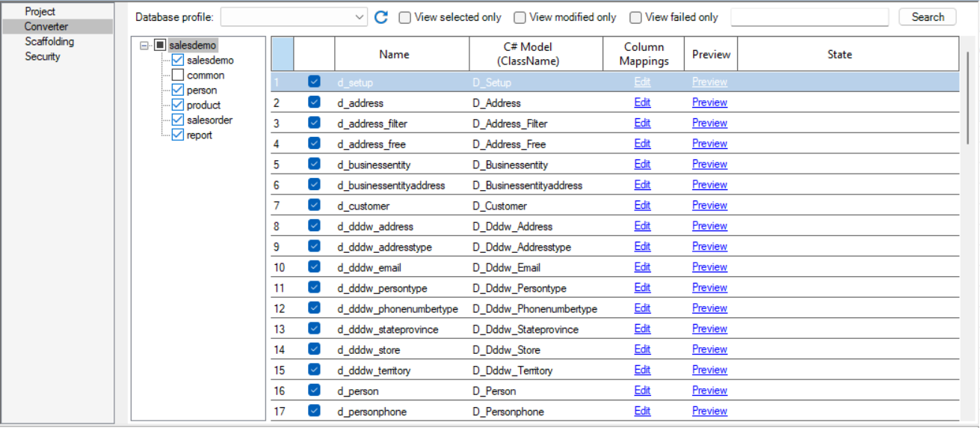Click Edit link for d_businessentity mappings
The width and height of the screenshot is (980, 428).
(642, 165)
